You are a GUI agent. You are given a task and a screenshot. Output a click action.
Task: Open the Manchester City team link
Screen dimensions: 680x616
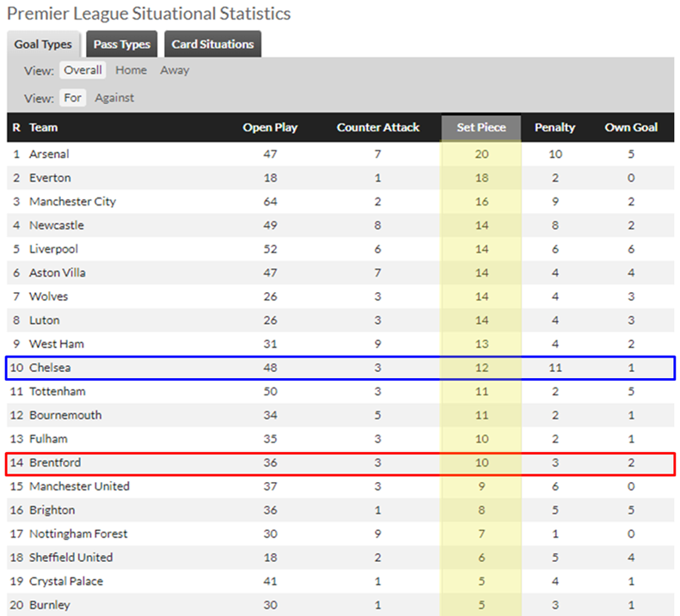(x=72, y=202)
